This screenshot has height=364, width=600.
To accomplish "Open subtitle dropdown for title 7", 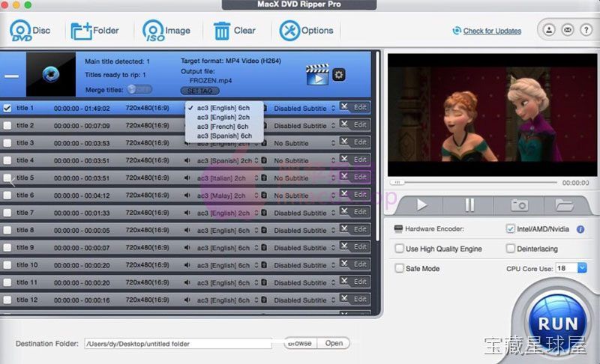I will [x=304, y=213].
